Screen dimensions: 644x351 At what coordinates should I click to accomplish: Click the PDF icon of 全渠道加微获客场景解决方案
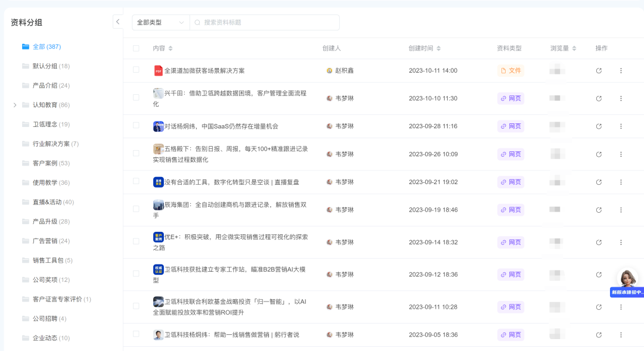point(158,70)
